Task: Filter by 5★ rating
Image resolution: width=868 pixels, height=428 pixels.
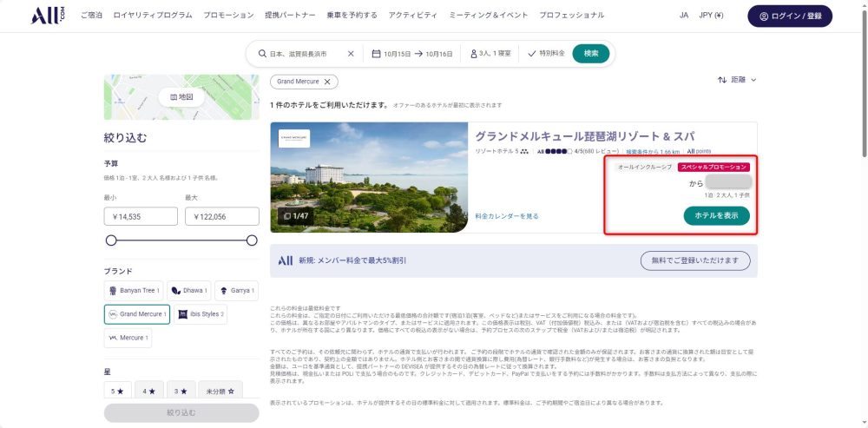Action: tap(117, 391)
